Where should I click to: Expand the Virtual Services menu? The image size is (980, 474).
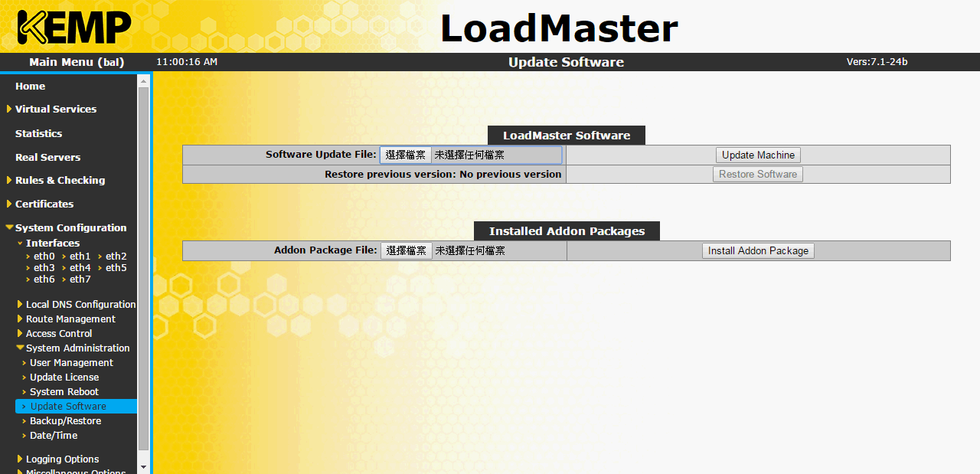click(x=55, y=110)
